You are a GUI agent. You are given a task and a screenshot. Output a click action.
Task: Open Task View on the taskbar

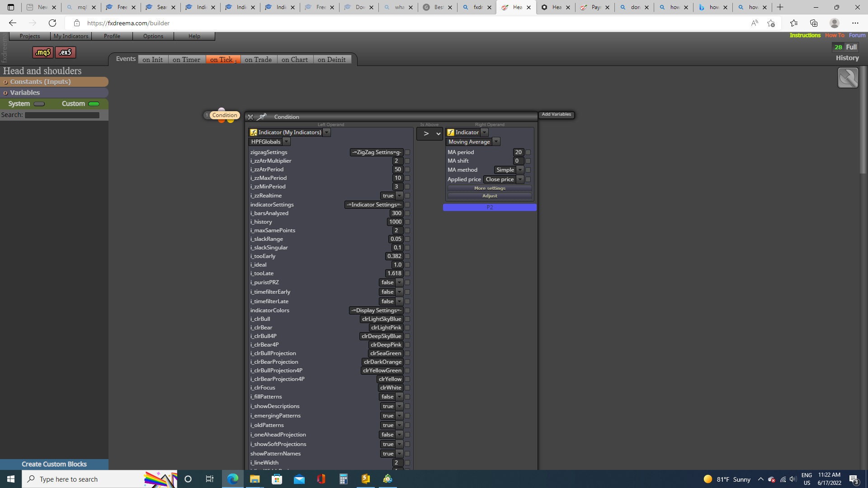point(209,479)
